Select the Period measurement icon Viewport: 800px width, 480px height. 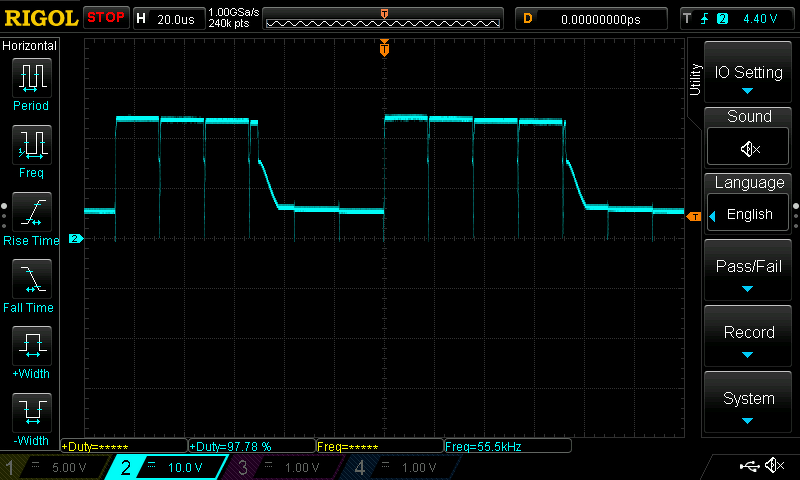pos(32,78)
